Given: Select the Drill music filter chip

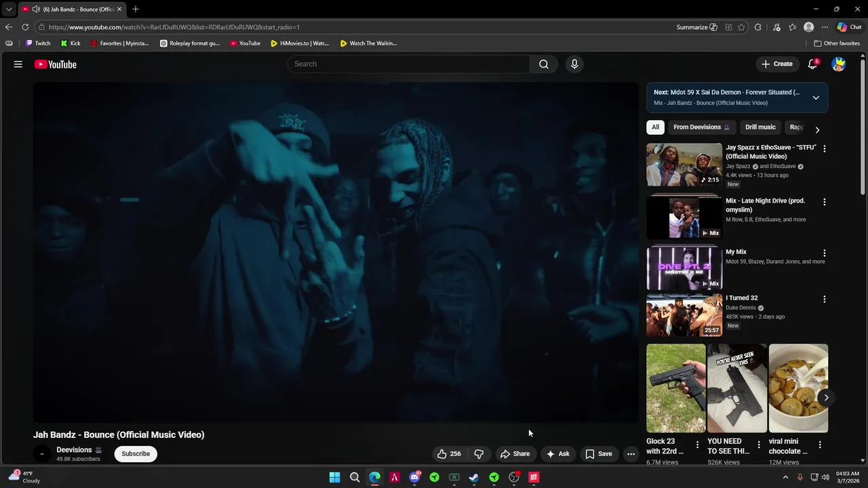Looking at the screenshot, I should coord(760,127).
